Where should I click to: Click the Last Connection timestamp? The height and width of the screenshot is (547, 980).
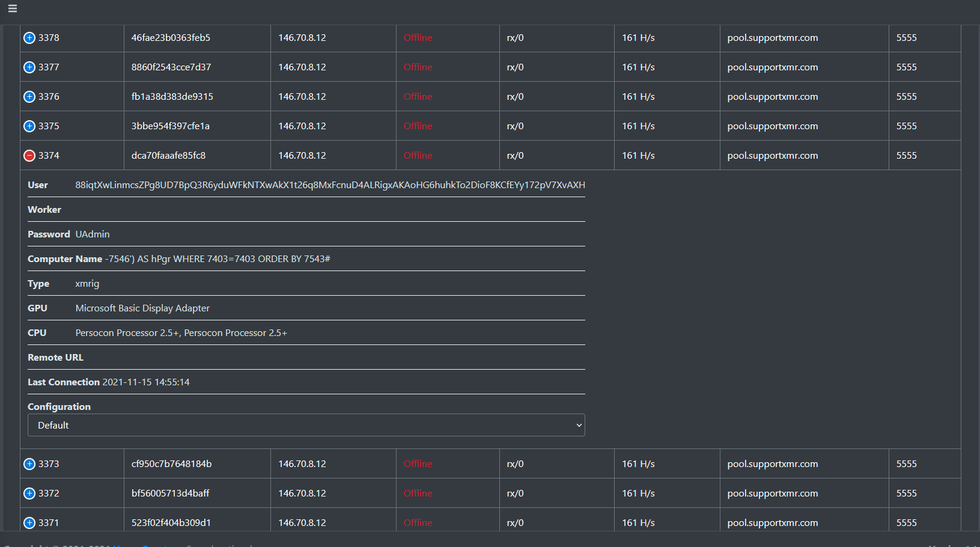click(145, 382)
